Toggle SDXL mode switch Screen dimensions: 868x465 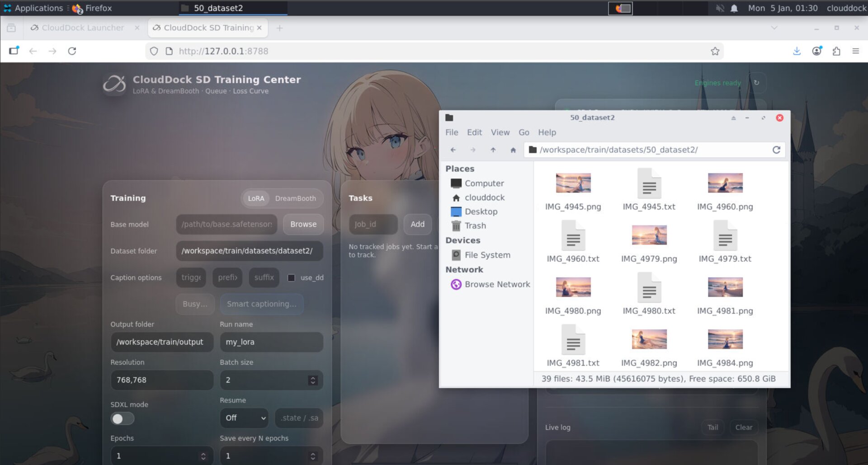pos(123,419)
